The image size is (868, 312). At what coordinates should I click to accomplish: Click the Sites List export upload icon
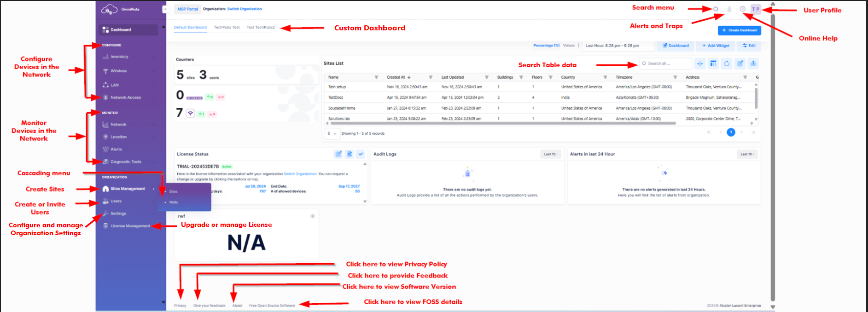[753, 64]
